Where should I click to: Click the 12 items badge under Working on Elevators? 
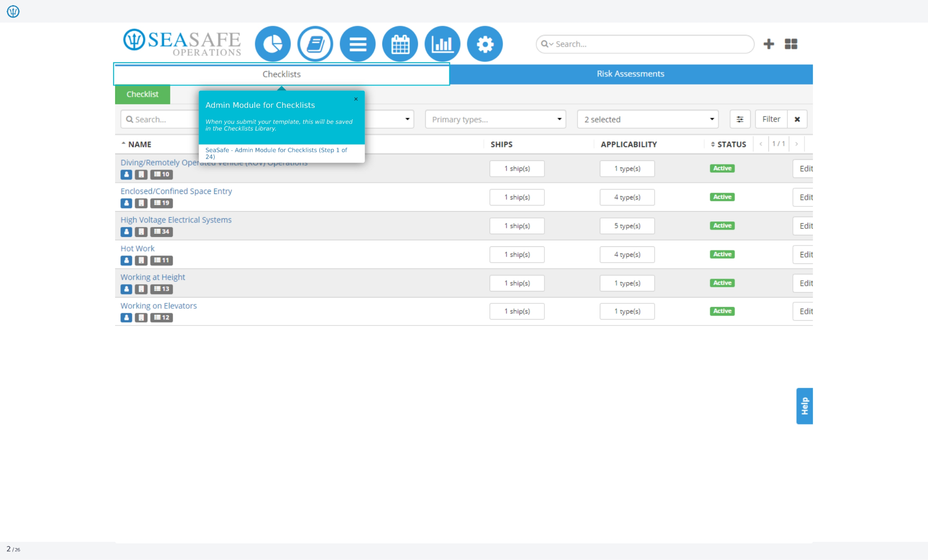tap(162, 317)
